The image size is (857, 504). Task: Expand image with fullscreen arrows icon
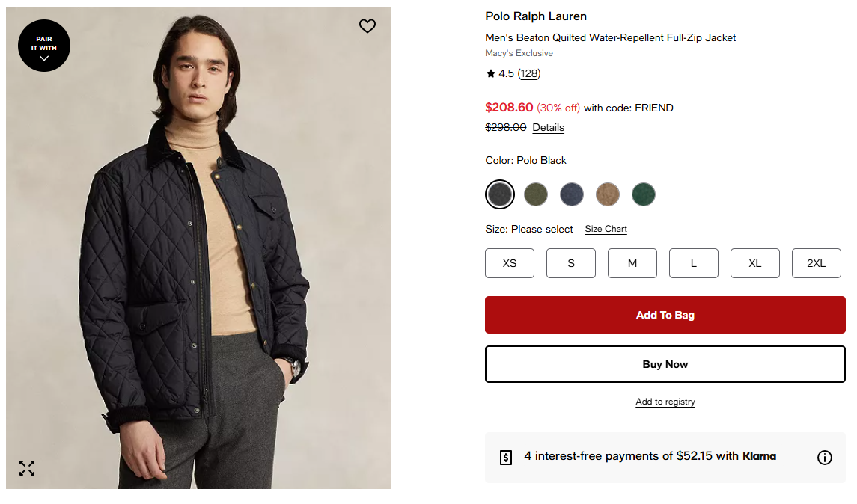[27, 468]
